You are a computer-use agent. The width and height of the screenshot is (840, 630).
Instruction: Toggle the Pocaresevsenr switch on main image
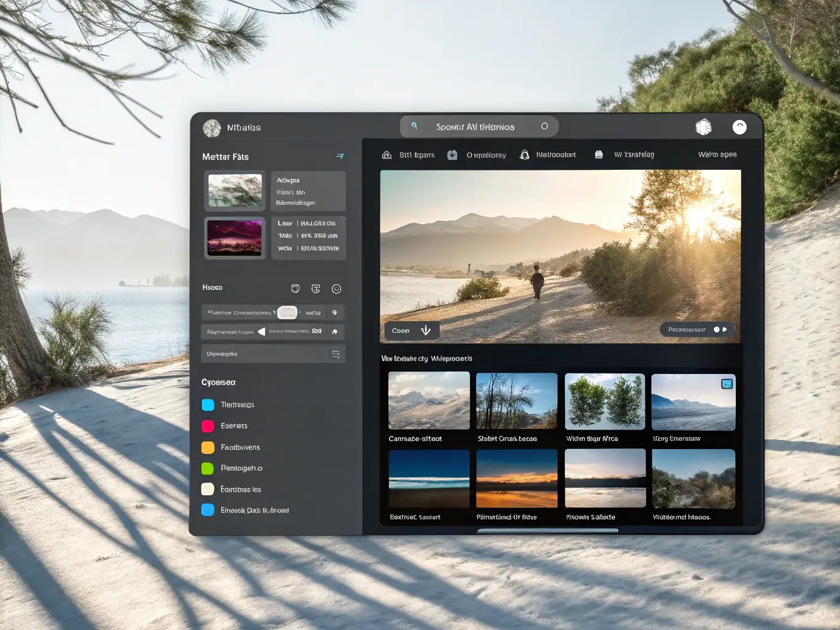[x=720, y=330]
